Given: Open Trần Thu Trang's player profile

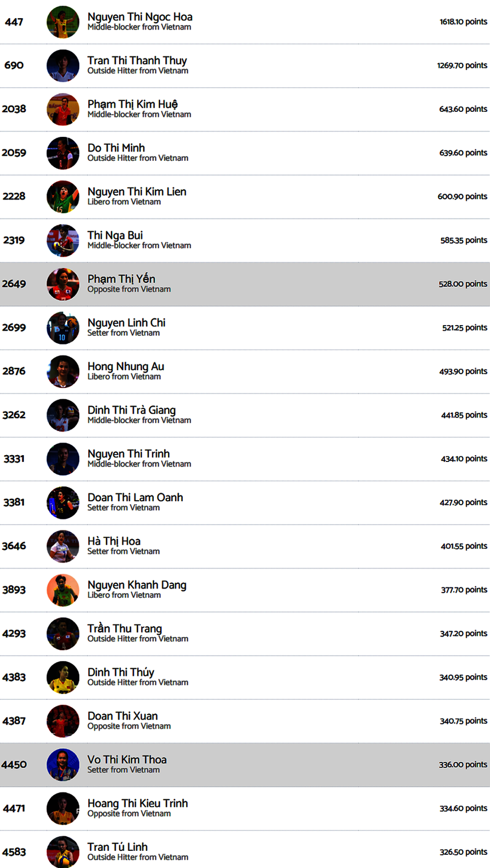Looking at the screenshot, I should (125, 628).
